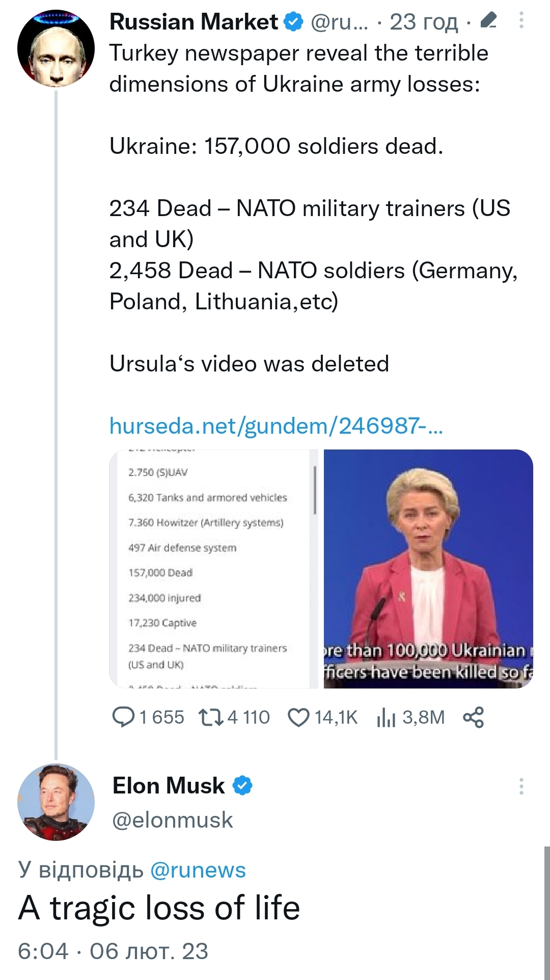View post analytics bar chart icon

pos(386,717)
